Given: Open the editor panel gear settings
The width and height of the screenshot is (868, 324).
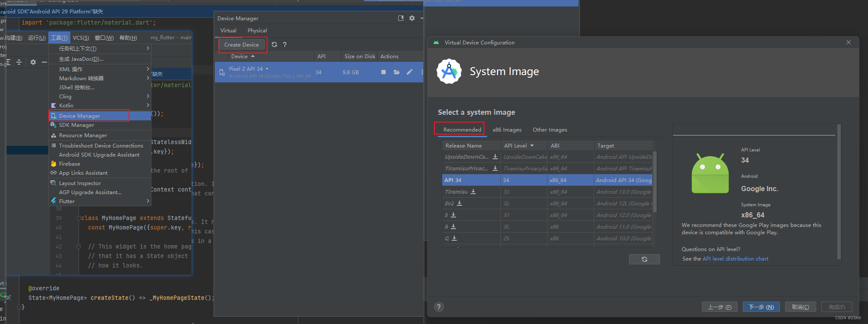Looking at the screenshot, I should point(33,62).
